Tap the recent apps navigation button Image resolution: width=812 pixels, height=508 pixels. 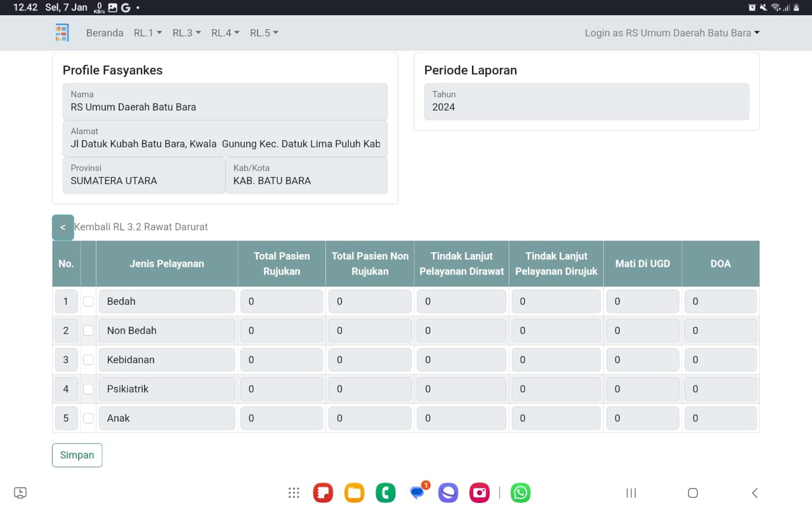631,493
